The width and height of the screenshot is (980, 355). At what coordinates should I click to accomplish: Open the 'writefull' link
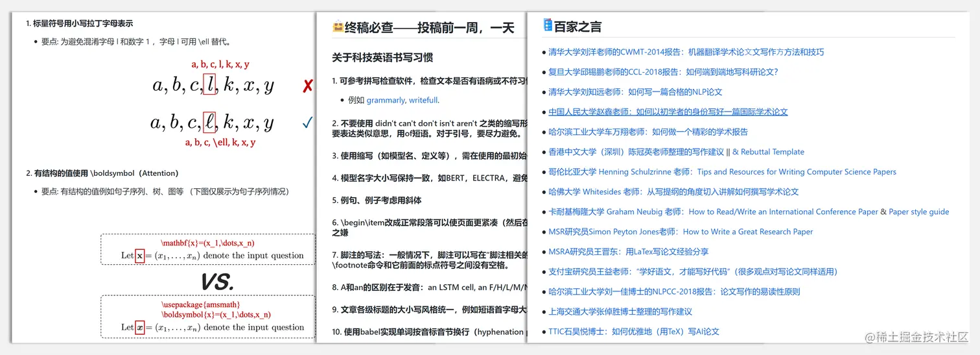(423, 101)
